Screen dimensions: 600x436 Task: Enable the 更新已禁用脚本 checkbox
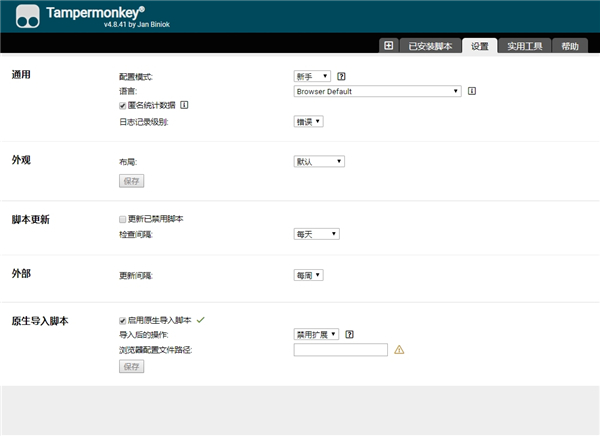click(122, 219)
